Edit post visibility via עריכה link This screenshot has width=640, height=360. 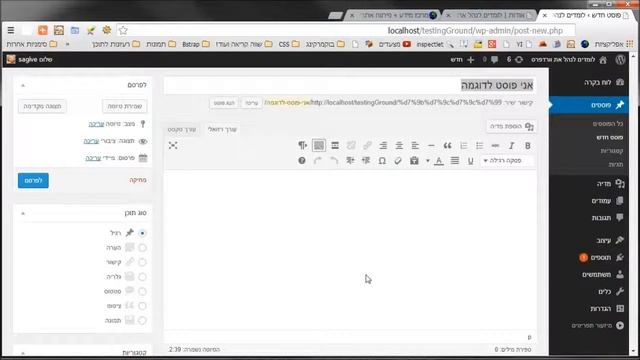click(91, 141)
